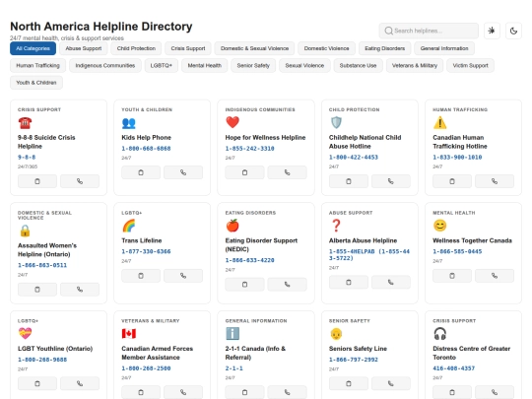Choose the LGBTQ+ category filter
The height and width of the screenshot is (399, 532).
pos(162,65)
